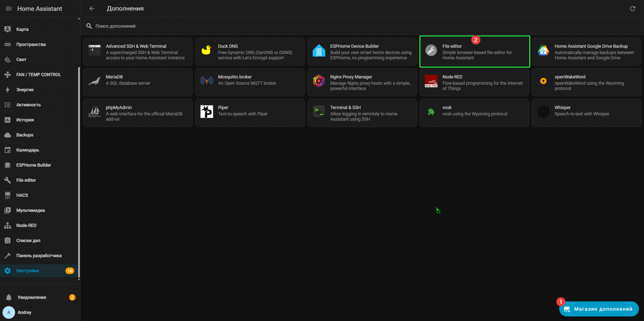Open Панель разработчика in the sidebar
This screenshot has width=644, height=321.
pyautogui.click(x=39, y=255)
